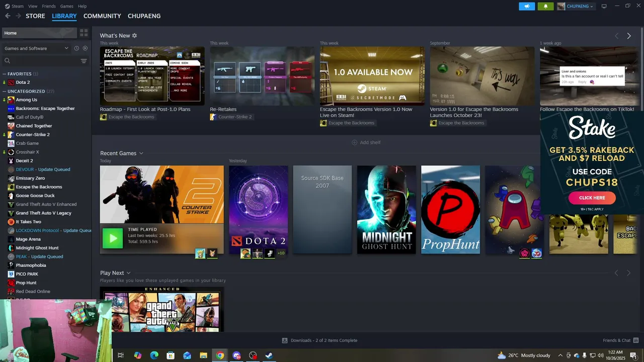Open the Friends & Chat icon
Image resolution: width=644 pixels, height=362 pixels.
pos(635,340)
